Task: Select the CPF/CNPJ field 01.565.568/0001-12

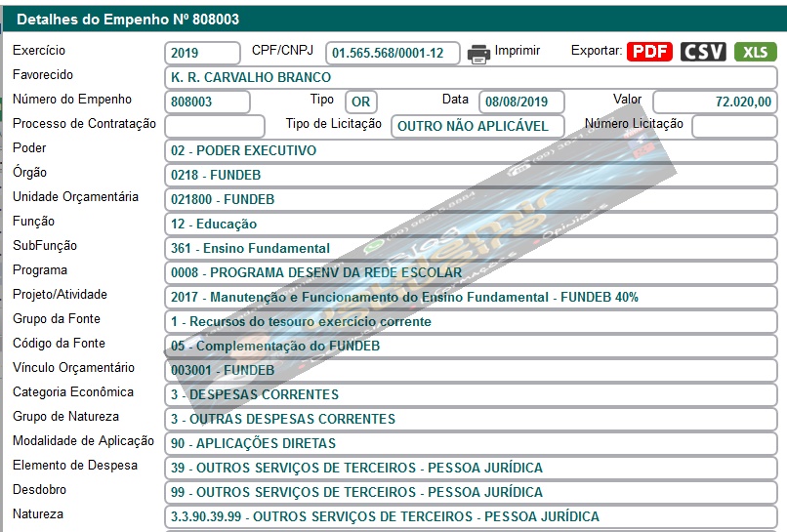Action: point(393,53)
